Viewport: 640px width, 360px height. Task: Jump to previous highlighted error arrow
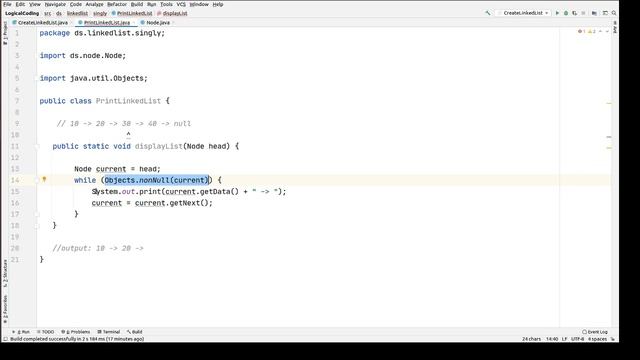[x=600, y=31]
